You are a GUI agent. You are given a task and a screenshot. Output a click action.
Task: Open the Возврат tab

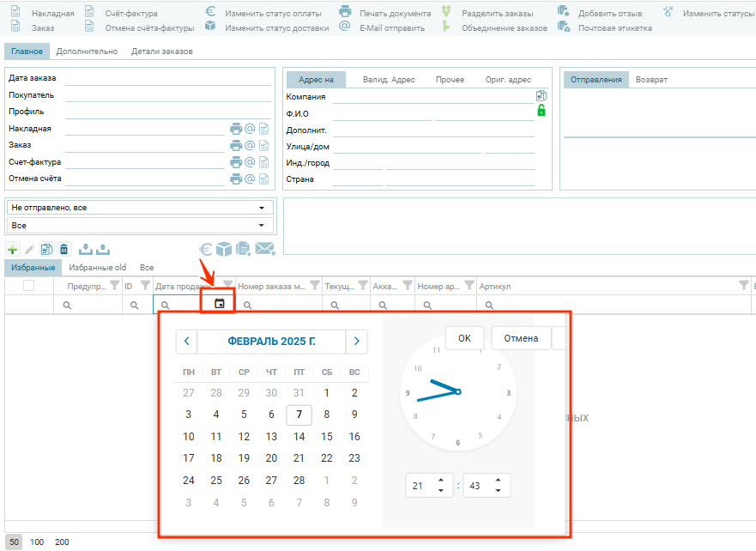tap(651, 80)
